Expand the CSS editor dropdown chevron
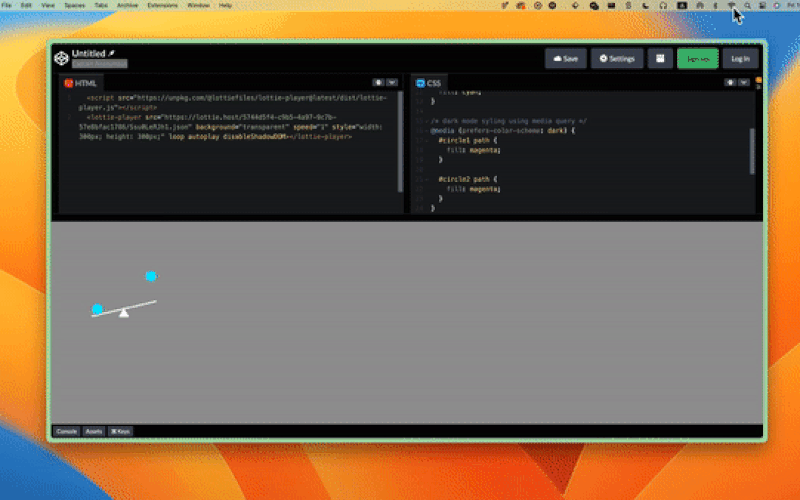 point(744,82)
